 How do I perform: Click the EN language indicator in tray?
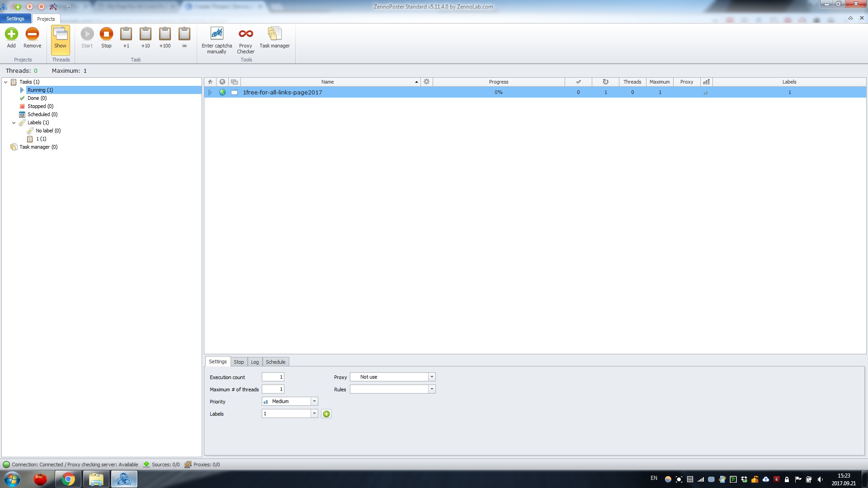pos(654,478)
